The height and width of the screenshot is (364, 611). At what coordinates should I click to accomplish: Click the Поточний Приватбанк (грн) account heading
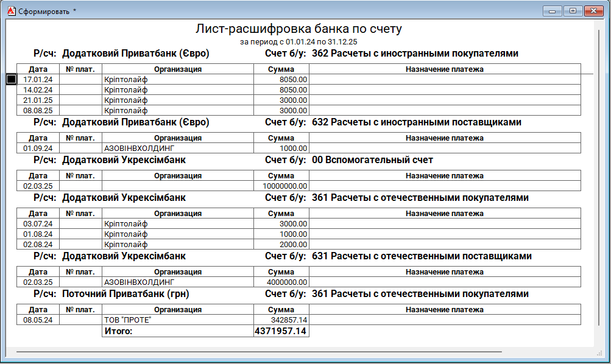coord(125,294)
